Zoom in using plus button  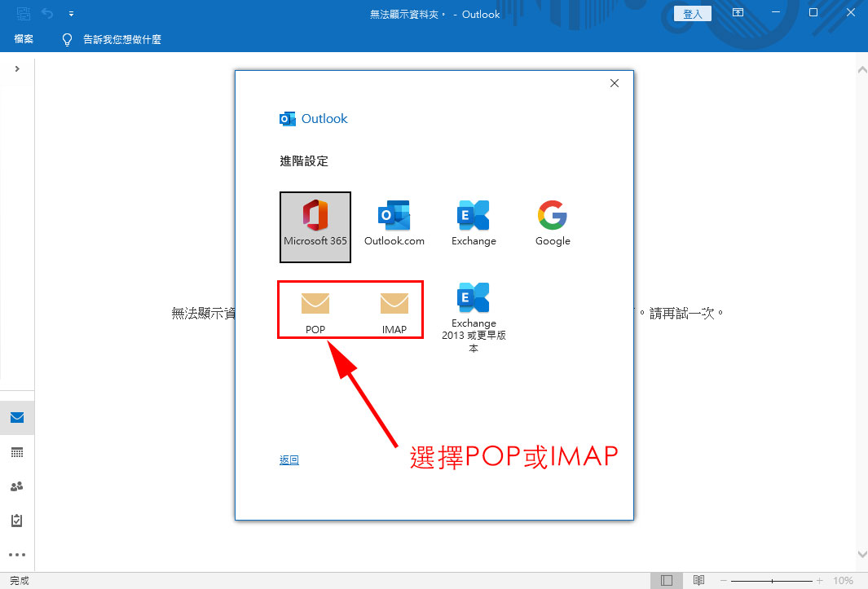820,580
